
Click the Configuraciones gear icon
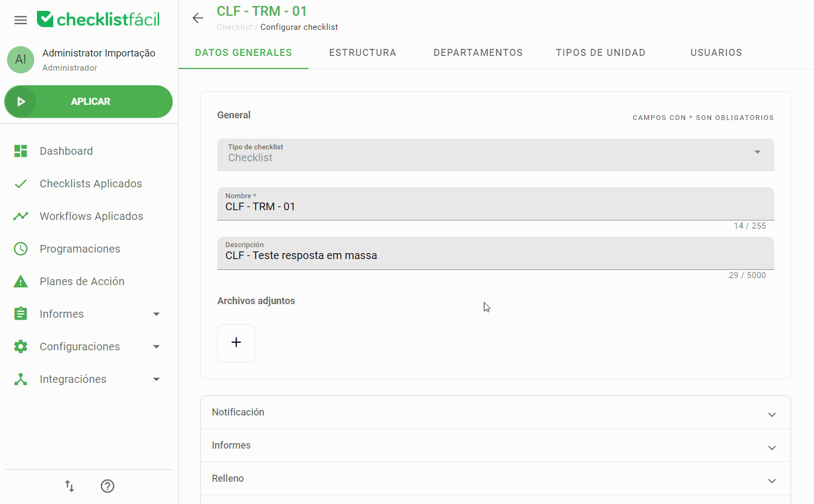click(21, 346)
